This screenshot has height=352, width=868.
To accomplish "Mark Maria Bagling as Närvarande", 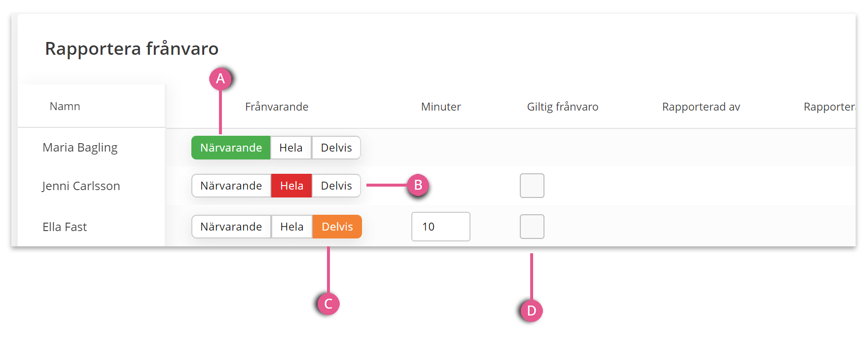I will coord(231,148).
